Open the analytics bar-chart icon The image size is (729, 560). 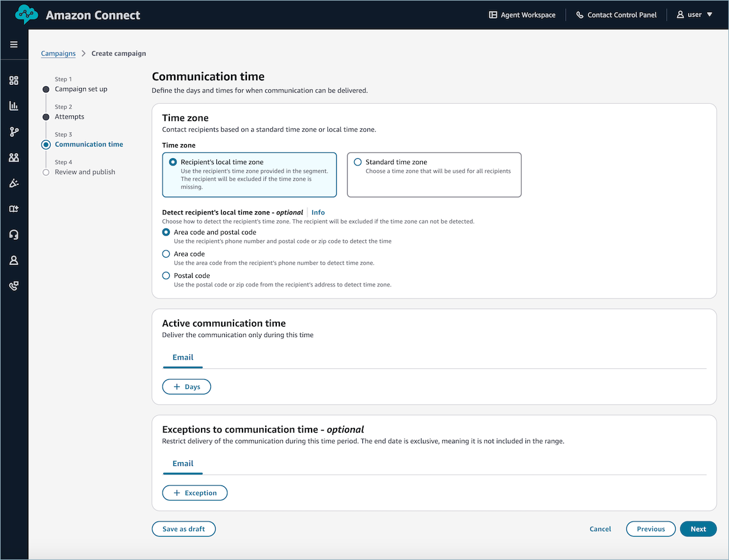click(x=13, y=106)
